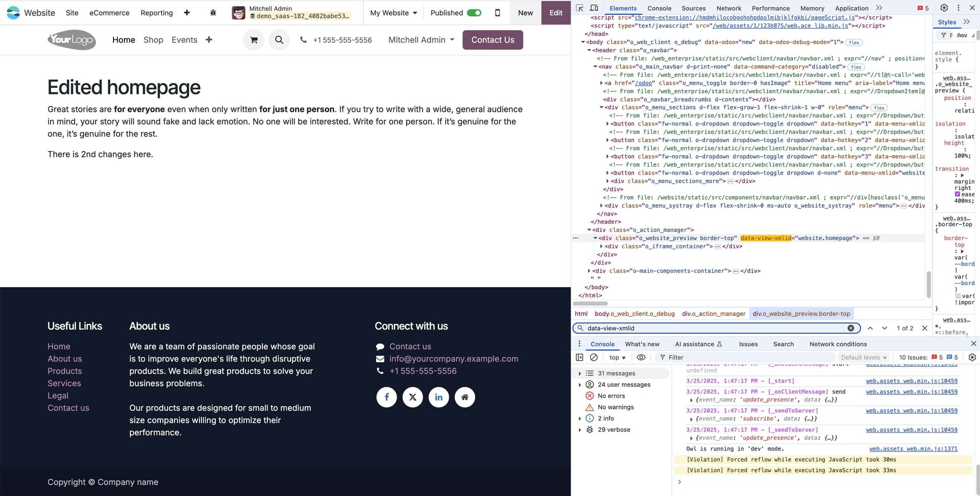This screenshot has width=980, height=496.
Task: Open the LinkedIn social icon
Action: pos(438,397)
